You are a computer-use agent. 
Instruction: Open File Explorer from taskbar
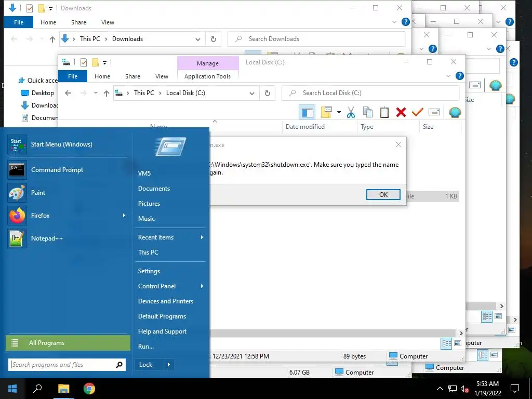[63, 389]
